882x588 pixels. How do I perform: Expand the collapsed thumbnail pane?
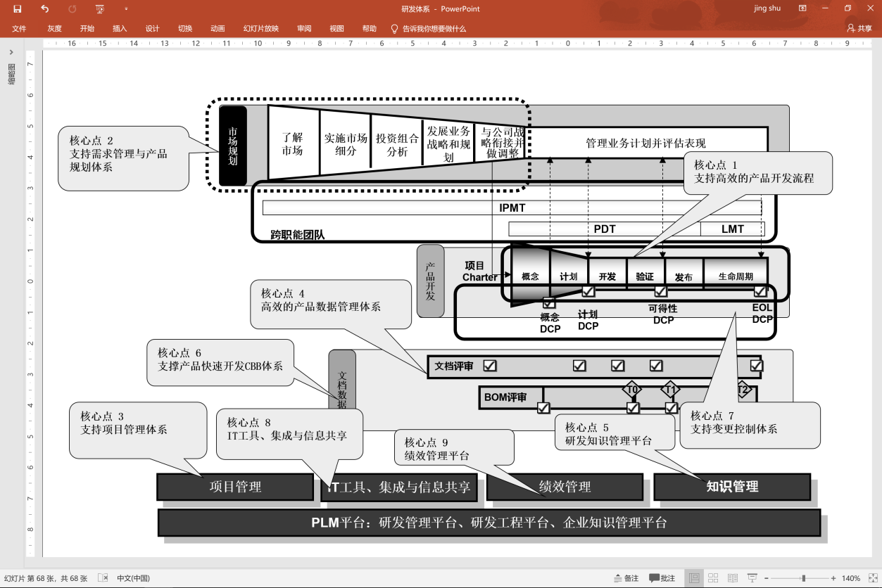pos(11,52)
